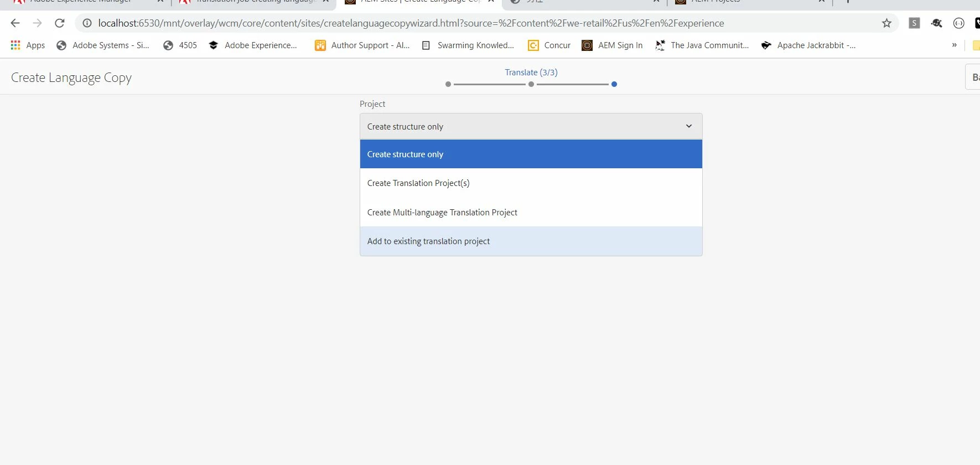Show more bookmarks with double chevron
980x465 pixels.
[954, 45]
